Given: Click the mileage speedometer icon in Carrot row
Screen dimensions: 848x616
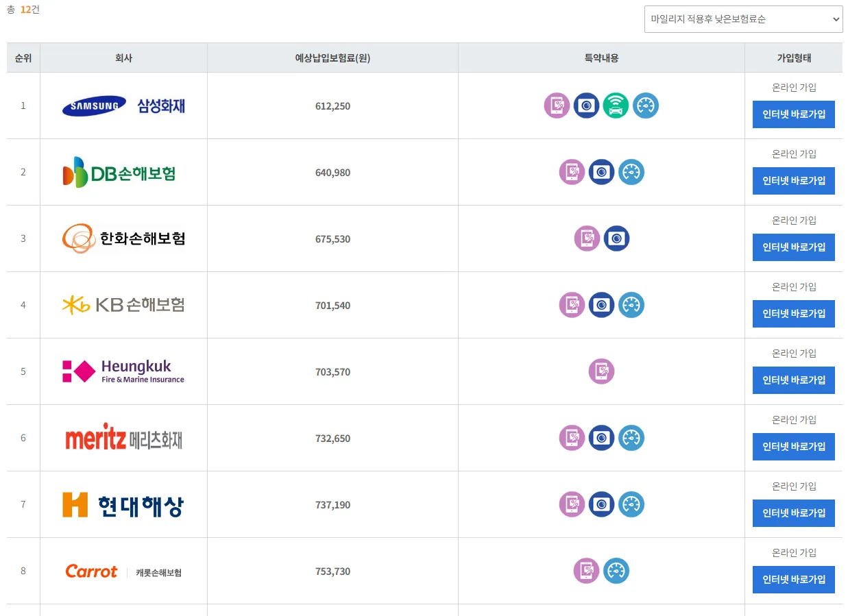Looking at the screenshot, I should click(616, 570).
